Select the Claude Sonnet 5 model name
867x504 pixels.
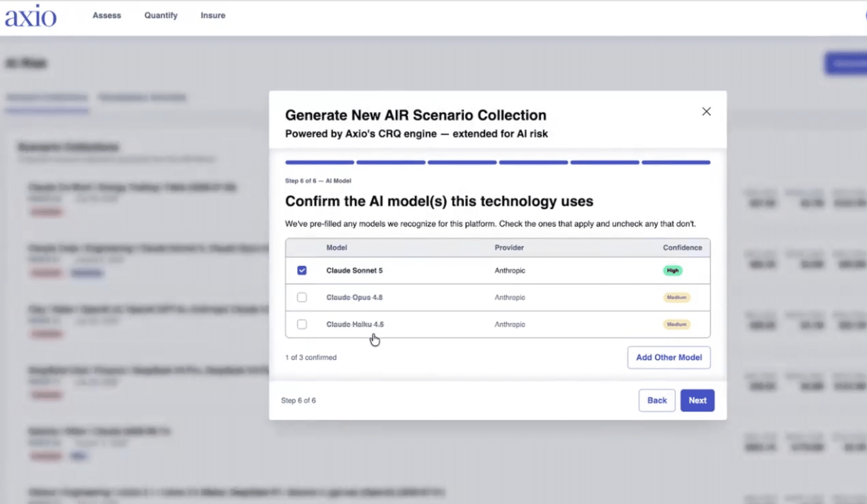click(x=355, y=270)
